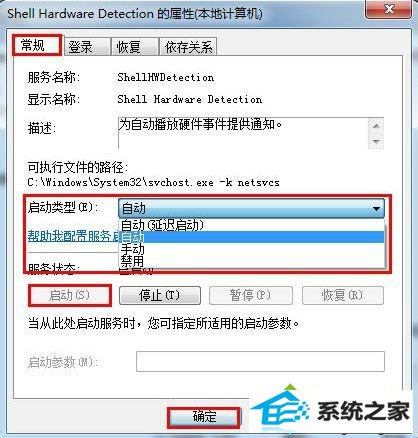Click the 暂停(P) button
The image size is (418, 438).
251,295
